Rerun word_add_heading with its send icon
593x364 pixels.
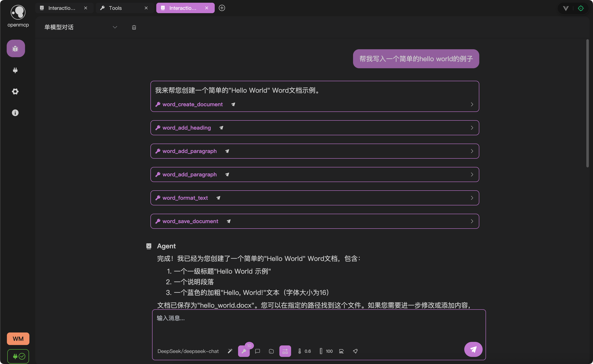[221, 128]
